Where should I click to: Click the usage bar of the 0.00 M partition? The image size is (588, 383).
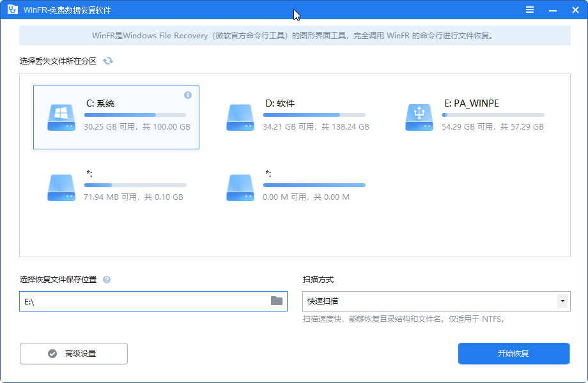point(314,185)
